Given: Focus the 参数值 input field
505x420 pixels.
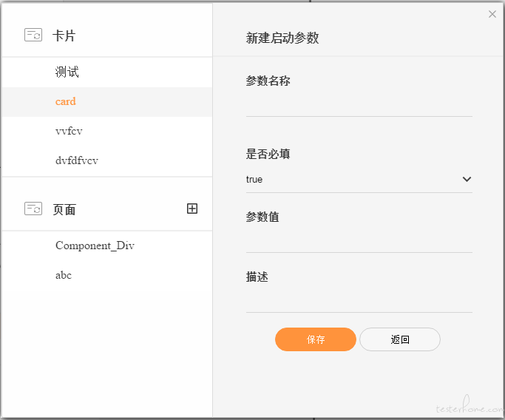Looking at the screenshot, I should click(x=359, y=241).
